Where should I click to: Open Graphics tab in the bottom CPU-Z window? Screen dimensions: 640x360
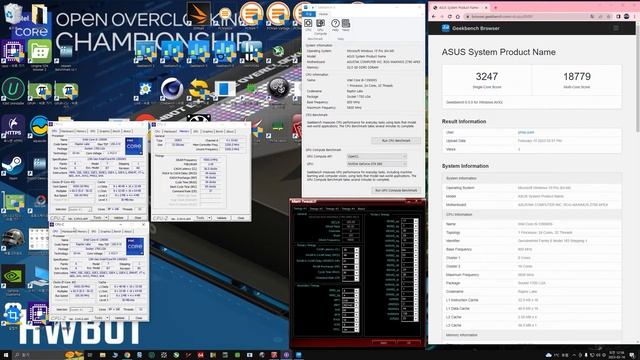[105, 231]
